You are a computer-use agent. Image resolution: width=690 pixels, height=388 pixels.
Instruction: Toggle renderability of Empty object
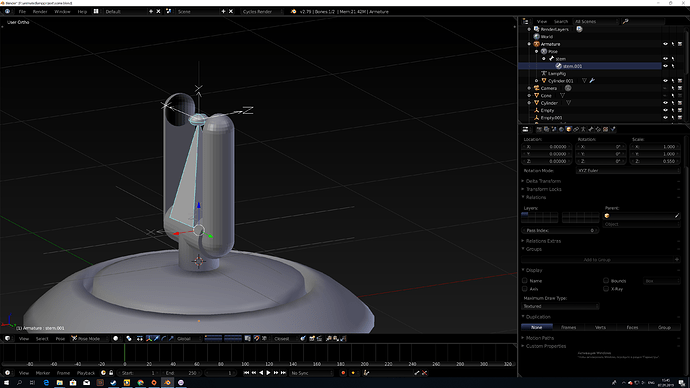(x=680, y=110)
